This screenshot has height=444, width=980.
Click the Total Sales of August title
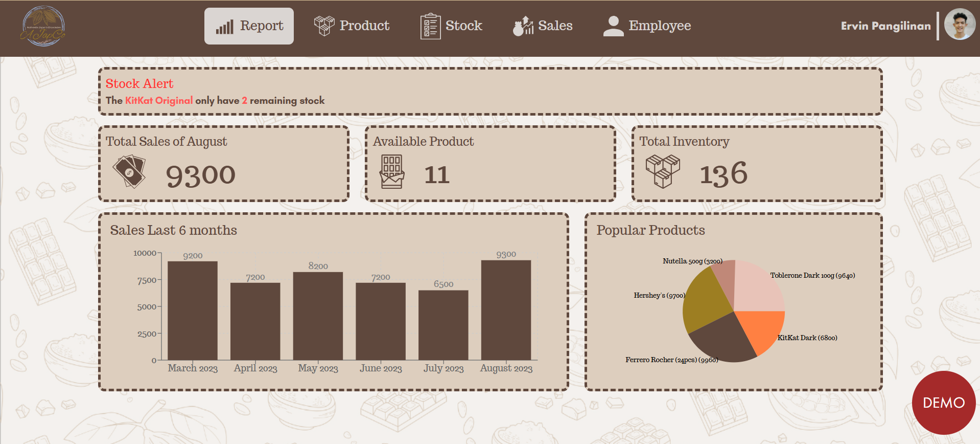166,142
